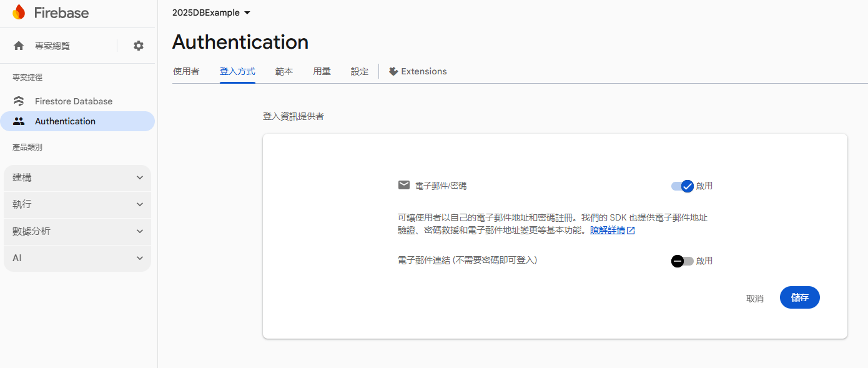Enable the 電子郵件連結 passwordless toggle
The image size is (868, 368).
683,261
